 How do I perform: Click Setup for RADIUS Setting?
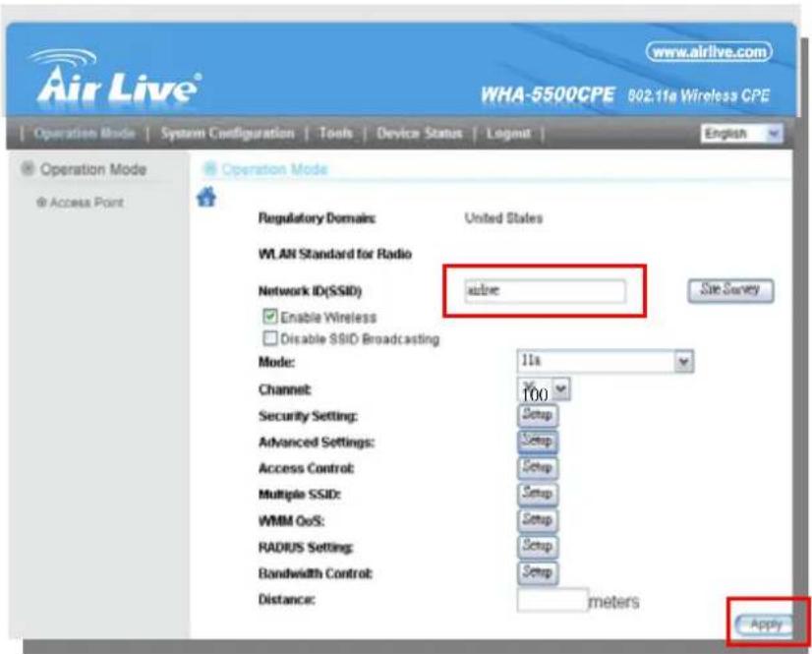click(538, 546)
